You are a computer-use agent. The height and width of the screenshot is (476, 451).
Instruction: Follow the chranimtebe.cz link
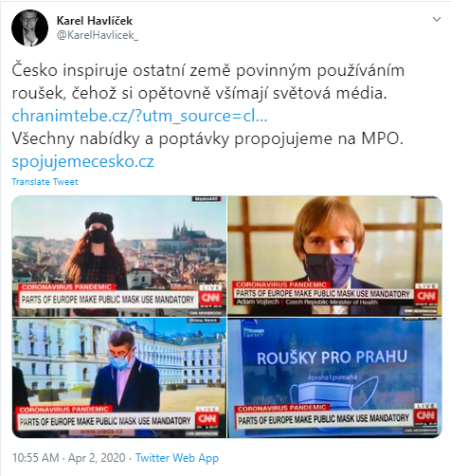point(139,116)
